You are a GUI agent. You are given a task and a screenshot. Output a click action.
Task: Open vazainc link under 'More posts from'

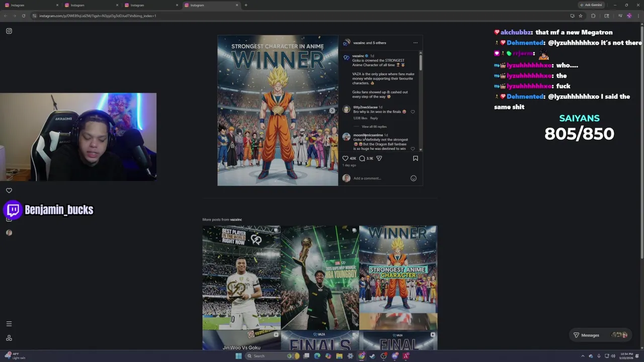(x=236, y=220)
